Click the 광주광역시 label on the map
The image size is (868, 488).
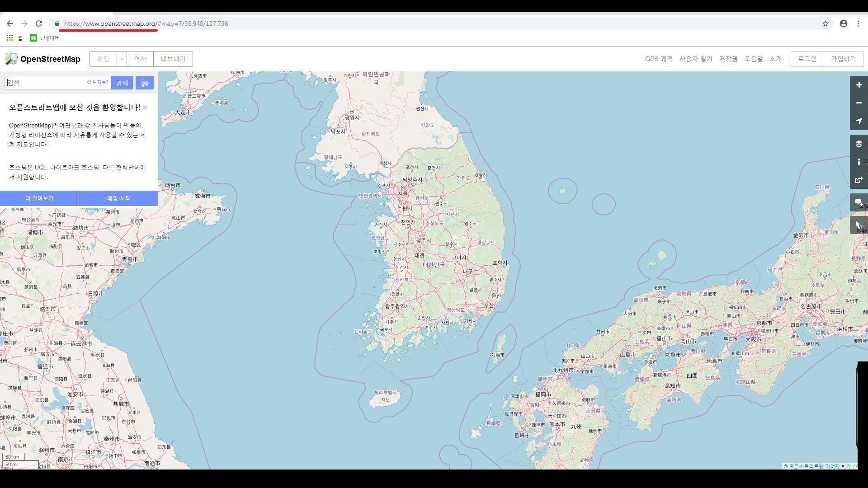[x=397, y=306]
